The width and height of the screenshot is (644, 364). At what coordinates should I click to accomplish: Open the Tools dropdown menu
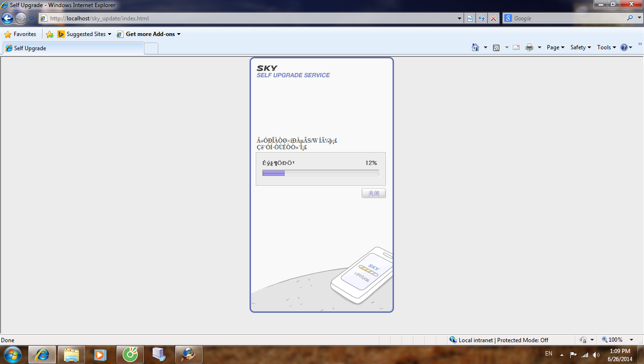606,47
